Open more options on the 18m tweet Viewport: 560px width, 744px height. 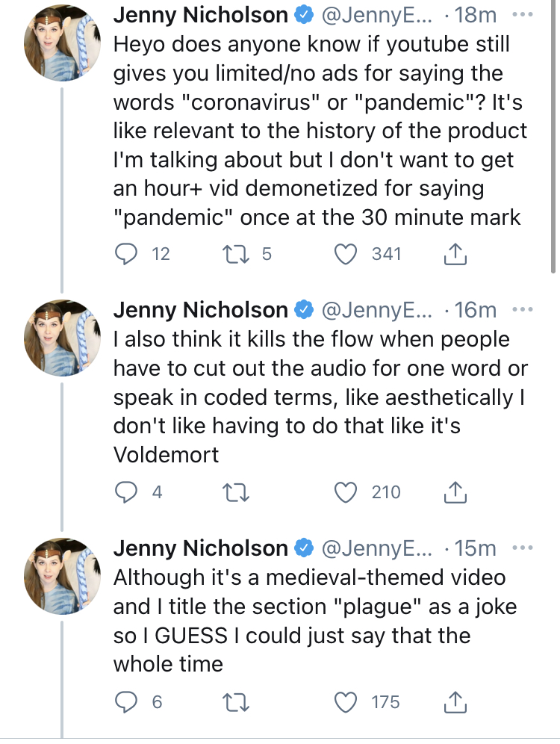(x=523, y=15)
